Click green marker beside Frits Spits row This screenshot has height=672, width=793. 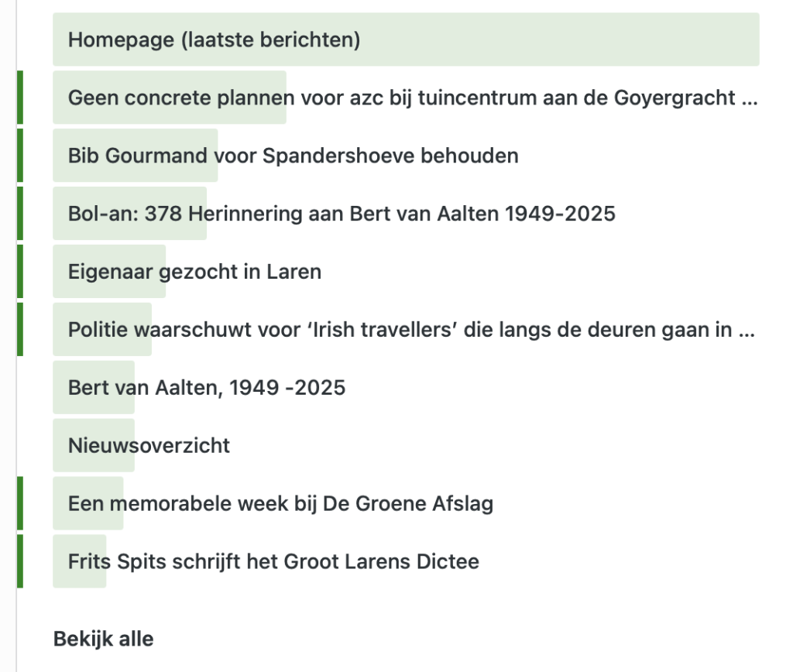click(x=20, y=561)
